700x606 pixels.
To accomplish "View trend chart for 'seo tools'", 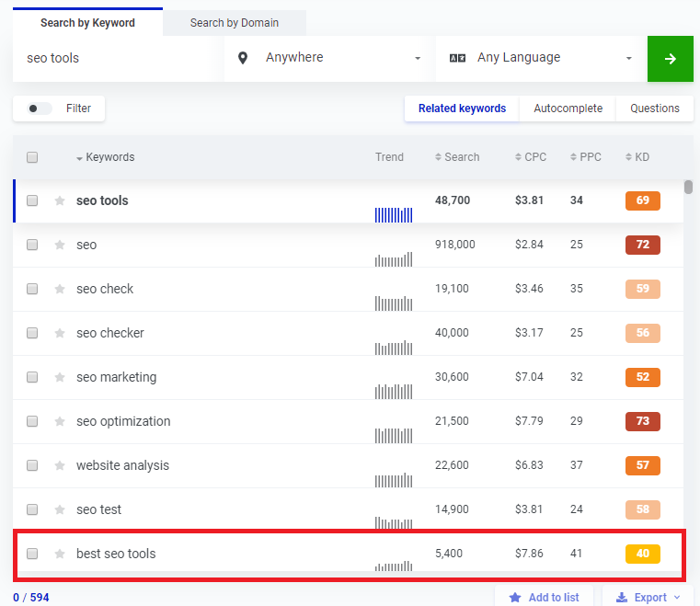I will [x=394, y=214].
